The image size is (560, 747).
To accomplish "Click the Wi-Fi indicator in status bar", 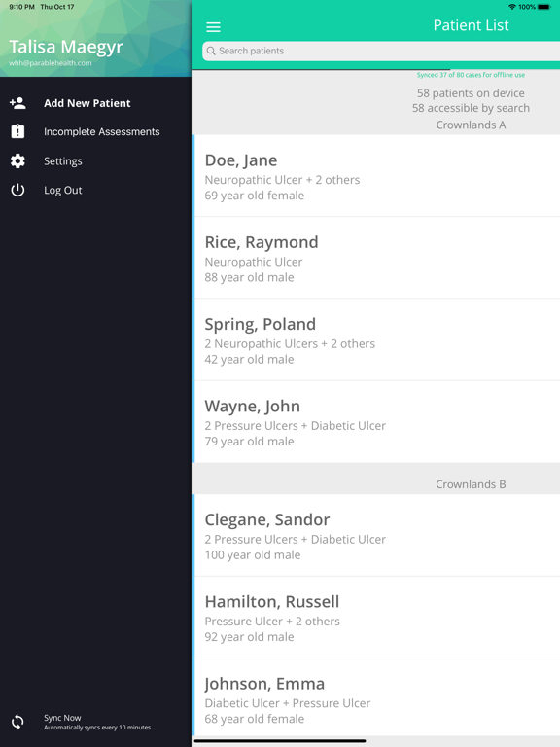I will coord(512,7).
